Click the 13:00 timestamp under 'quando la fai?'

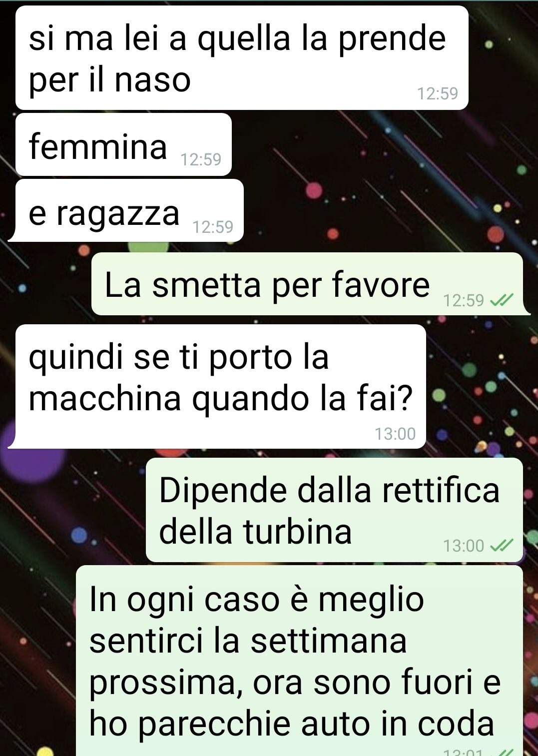395,434
